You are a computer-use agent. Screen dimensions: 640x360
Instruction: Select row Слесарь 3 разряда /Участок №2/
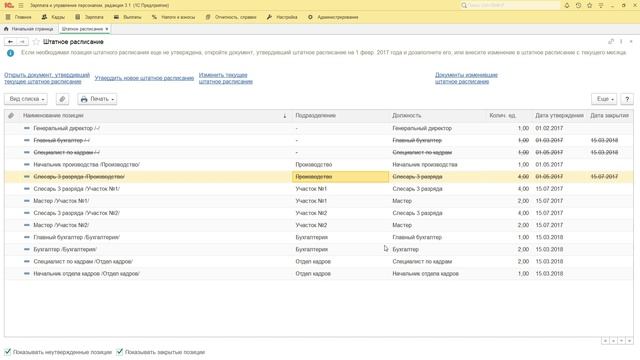[319, 213]
